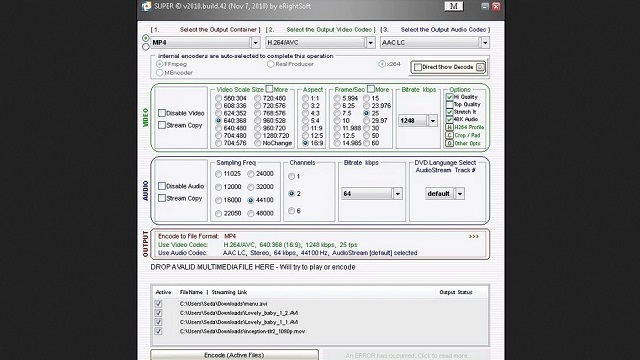Select the 1280:720 video scale size
The image size is (640, 360).
pyautogui.click(x=257, y=136)
